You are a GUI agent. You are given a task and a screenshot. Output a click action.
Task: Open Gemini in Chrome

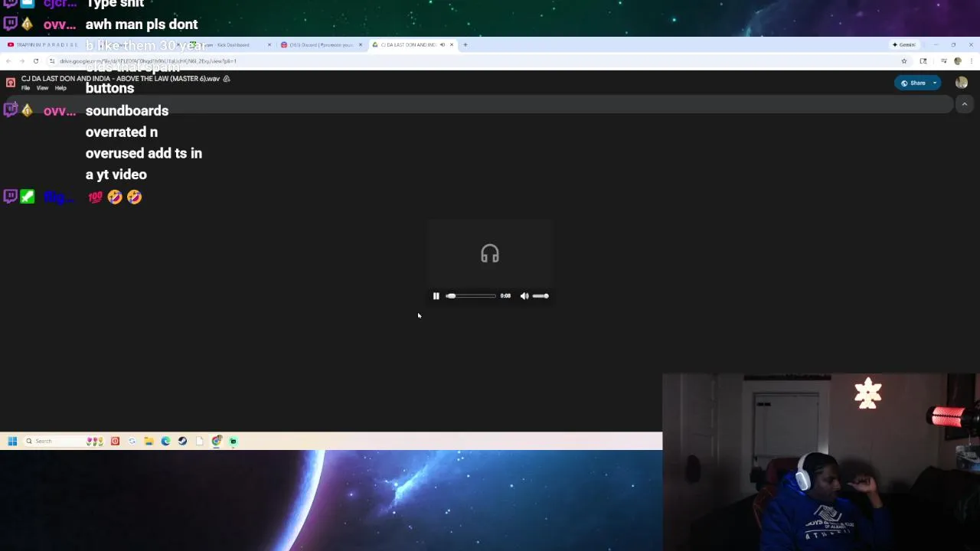(x=904, y=44)
